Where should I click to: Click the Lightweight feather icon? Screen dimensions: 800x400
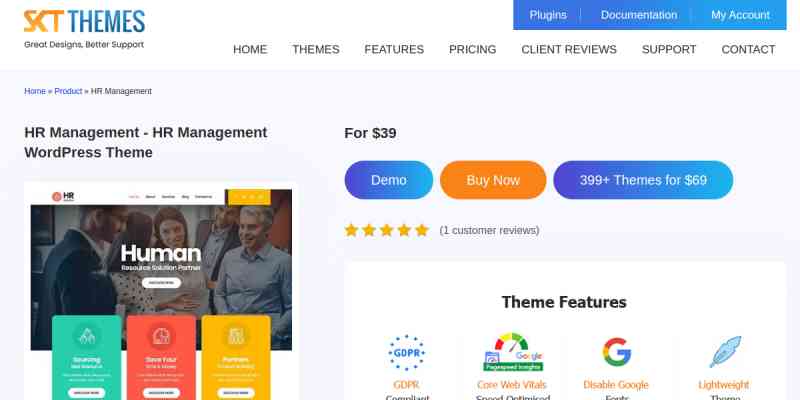point(724,352)
